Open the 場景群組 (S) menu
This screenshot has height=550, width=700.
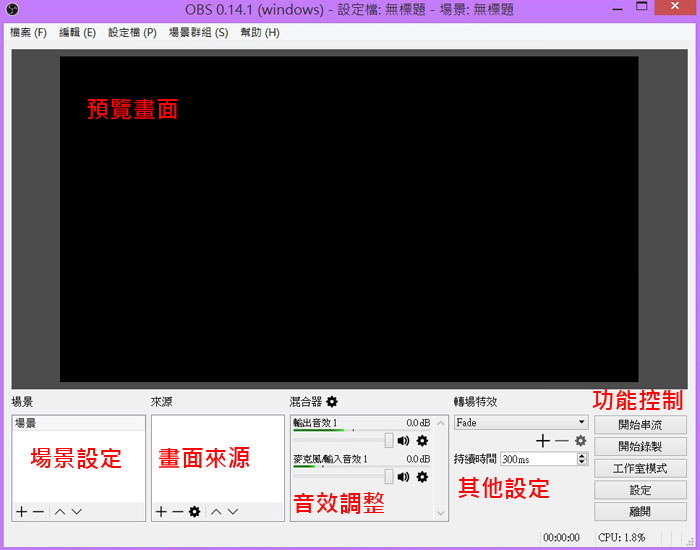point(199,33)
